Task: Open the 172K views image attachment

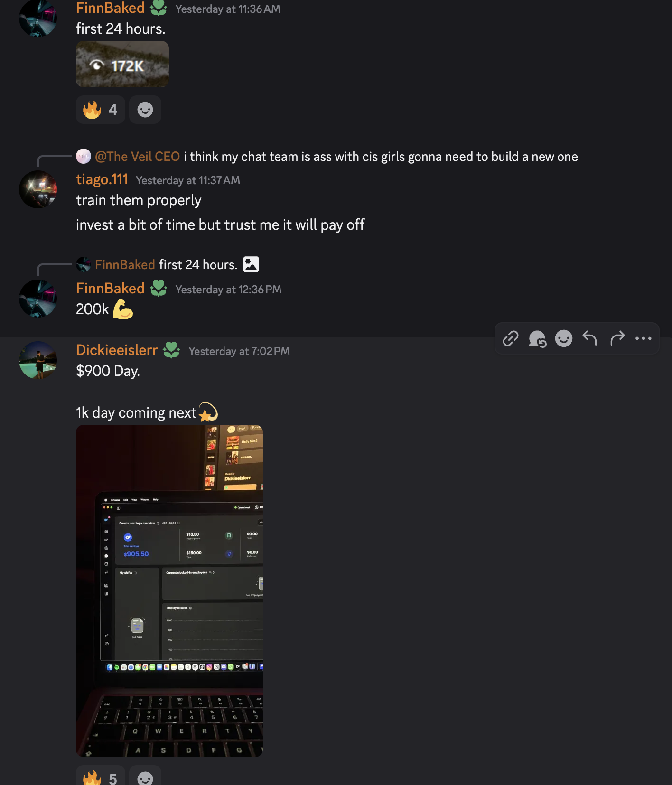Action: point(122,64)
